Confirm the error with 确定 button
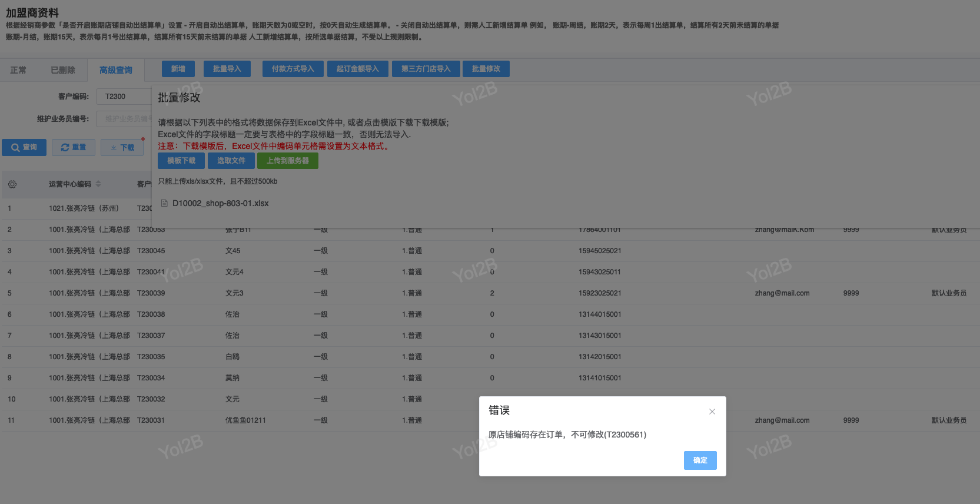980x504 pixels. point(700,460)
